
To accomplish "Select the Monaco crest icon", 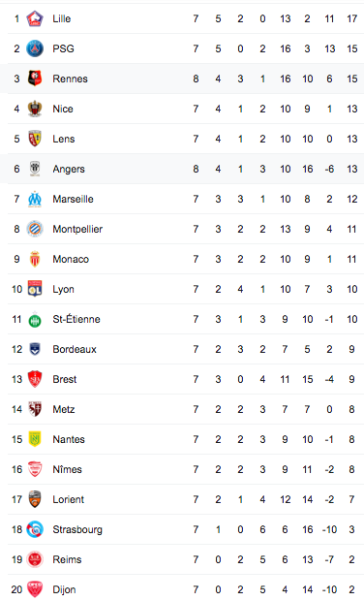I will coord(35,259).
